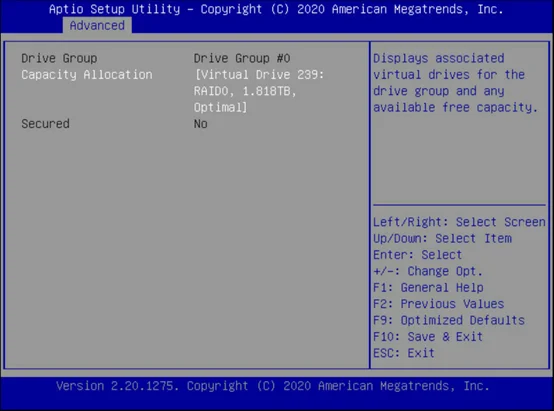Click the Secured label
The height and width of the screenshot is (411, 554).
point(45,124)
